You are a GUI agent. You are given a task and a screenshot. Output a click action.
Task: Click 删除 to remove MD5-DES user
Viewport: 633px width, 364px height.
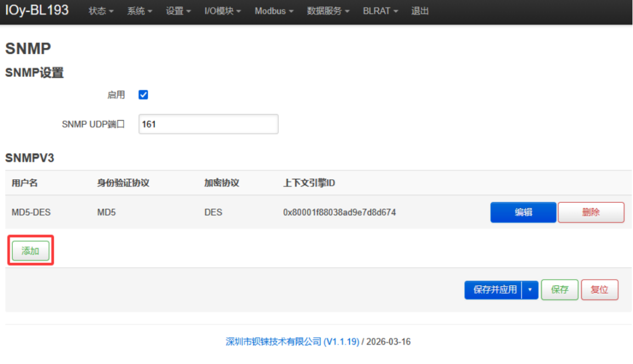point(591,212)
